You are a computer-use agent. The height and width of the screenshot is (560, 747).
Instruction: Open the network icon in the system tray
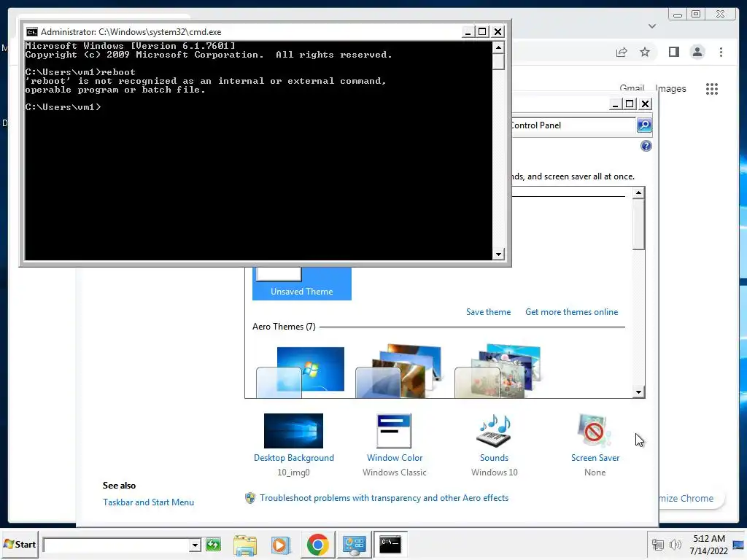click(x=658, y=544)
